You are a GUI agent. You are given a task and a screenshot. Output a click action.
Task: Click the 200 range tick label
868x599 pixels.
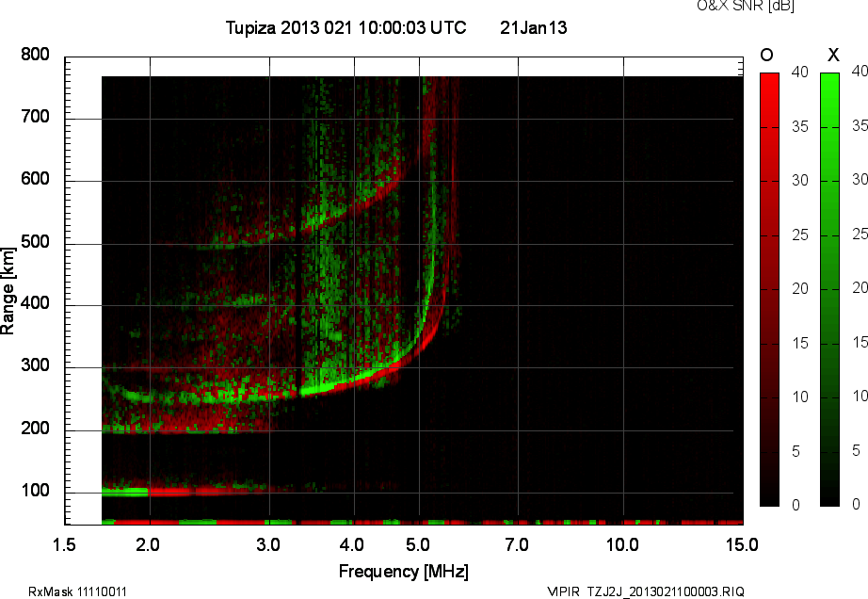click(x=35, y=429)
